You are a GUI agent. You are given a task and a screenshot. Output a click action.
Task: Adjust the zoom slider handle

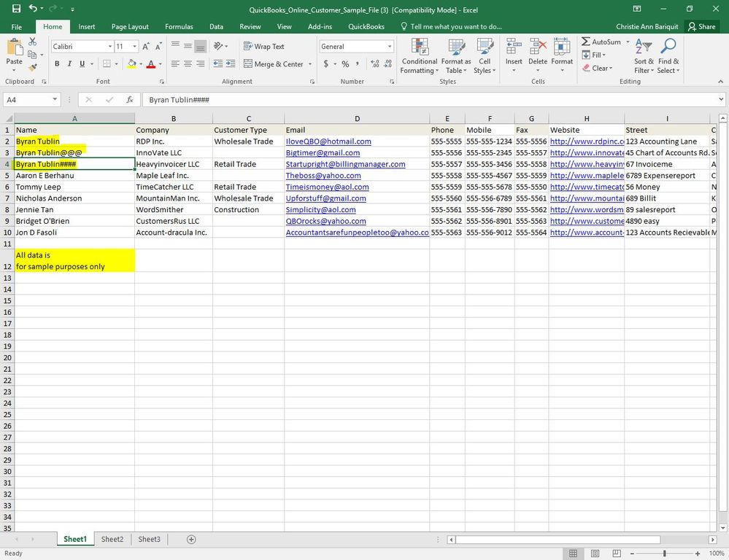click(665, 553)
